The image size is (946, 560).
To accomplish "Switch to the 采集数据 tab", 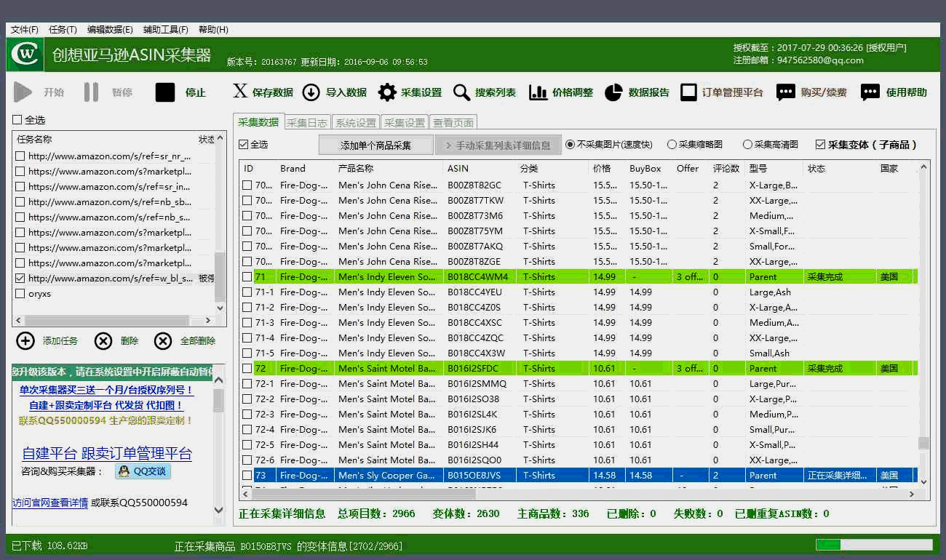I will tap(258, 122).
